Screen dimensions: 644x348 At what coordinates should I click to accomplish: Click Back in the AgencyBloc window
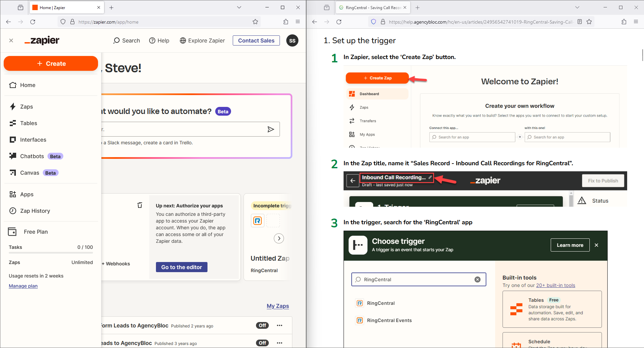tap(315, 22)
